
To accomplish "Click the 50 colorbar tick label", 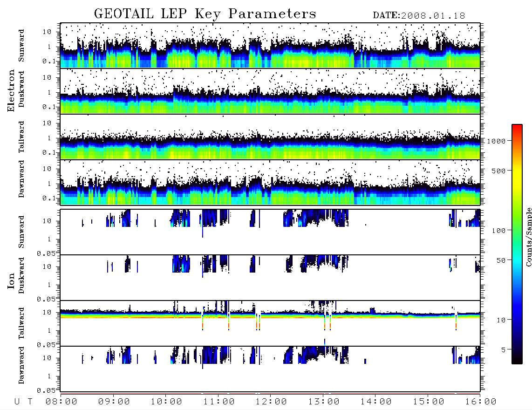I will coord(501,260).
